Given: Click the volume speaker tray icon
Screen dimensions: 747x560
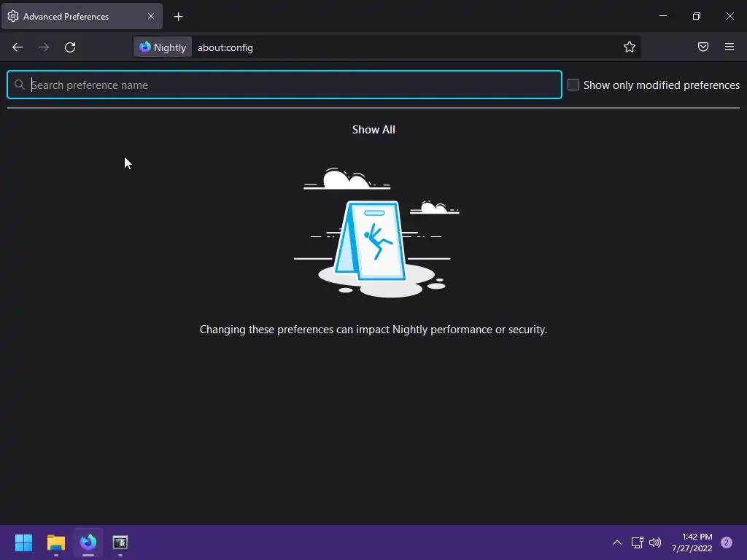Looking at the screenshot, I should tap(655, 542).
